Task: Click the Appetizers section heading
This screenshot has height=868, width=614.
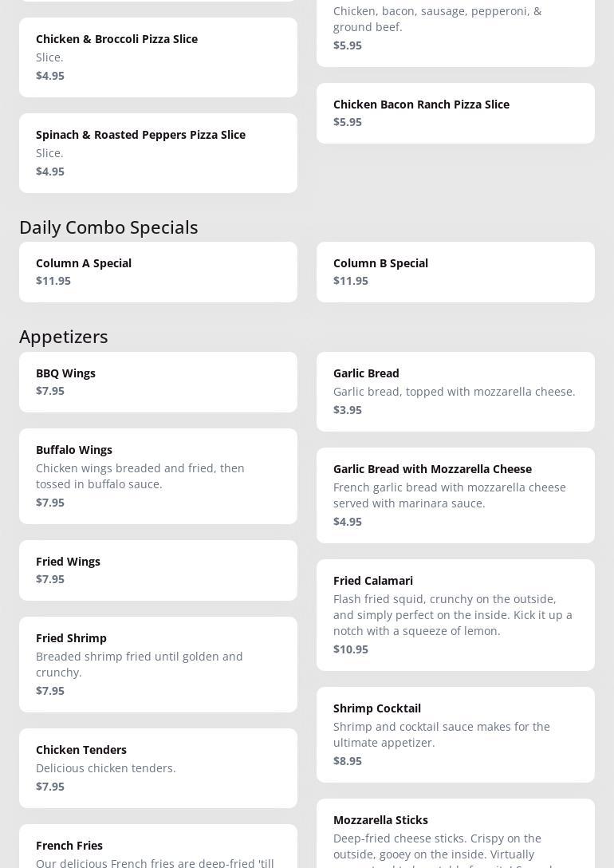Action: coord(64,337)
